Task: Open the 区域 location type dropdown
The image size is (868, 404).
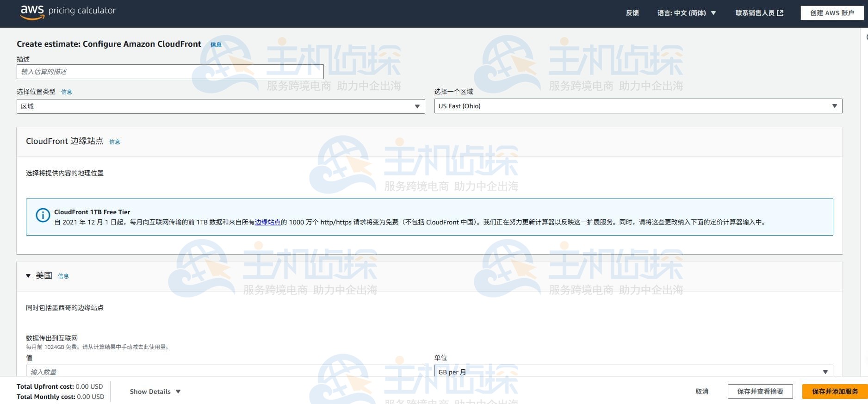Action: 221,106
